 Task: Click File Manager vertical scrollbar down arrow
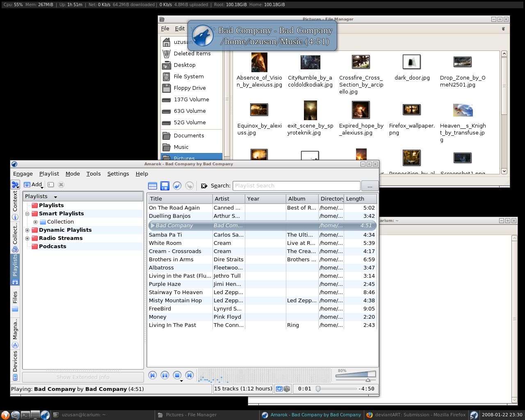504,171
